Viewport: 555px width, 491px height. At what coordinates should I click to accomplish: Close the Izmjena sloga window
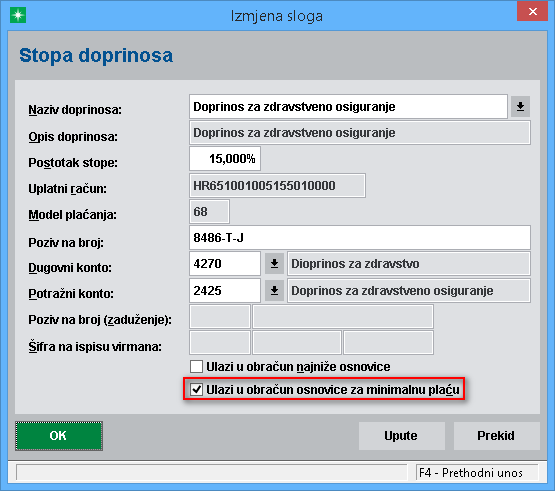click(532, 12)
